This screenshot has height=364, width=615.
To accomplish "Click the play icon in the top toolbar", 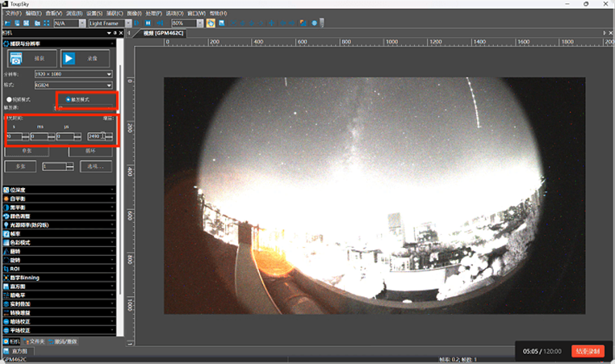I will pyautogui.click(x=136, y=23).
